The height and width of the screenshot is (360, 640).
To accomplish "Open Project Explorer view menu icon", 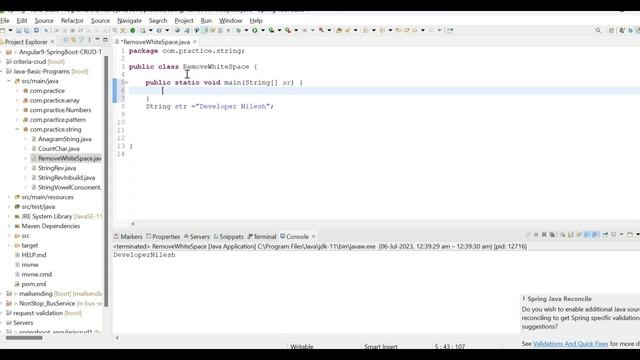I will pyautogui.click(x=89, y=40).
